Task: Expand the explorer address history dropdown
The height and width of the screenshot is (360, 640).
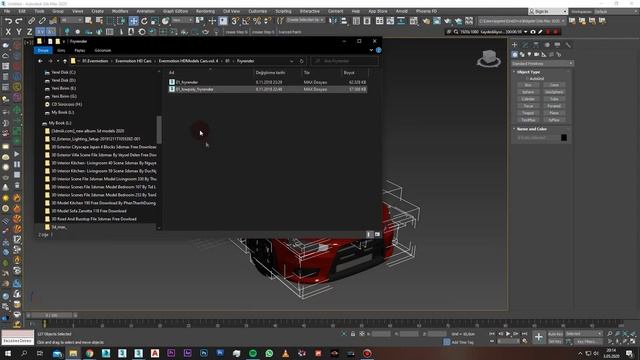Action: [x=291, y=61]
